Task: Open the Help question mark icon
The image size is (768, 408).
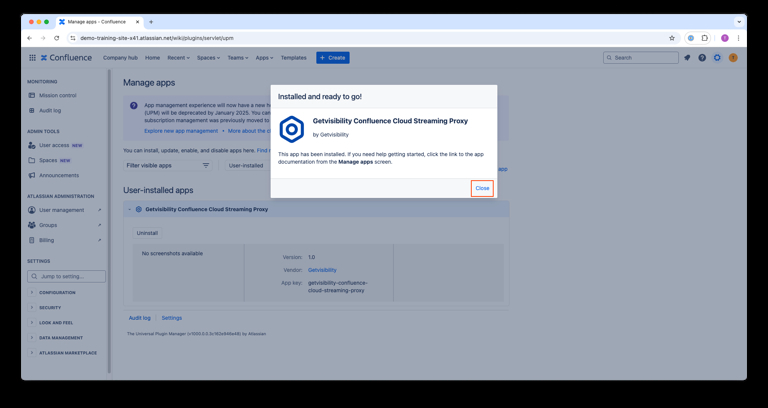Action: pos(702,58)
